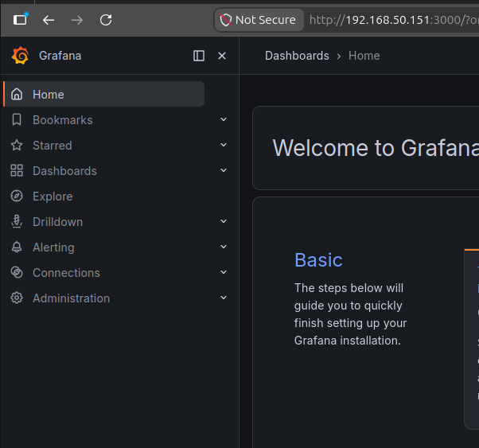
Task: Open the browser tab overview icon
Action: click(x=21, y=20)
